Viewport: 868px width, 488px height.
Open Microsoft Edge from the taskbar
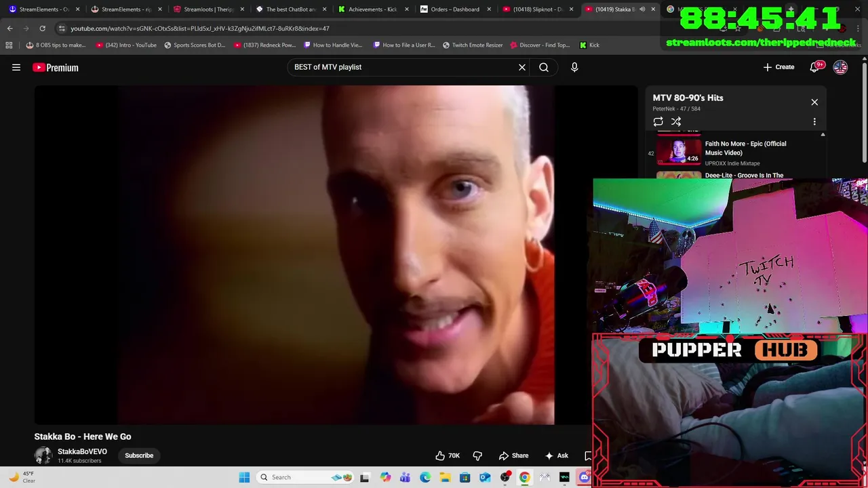(425, 477)
